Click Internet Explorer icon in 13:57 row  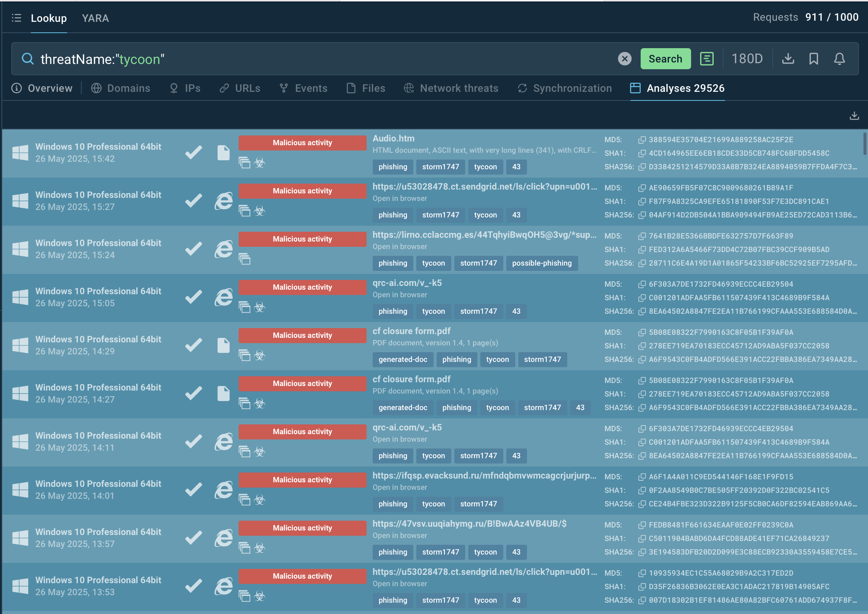coord(223,538)
